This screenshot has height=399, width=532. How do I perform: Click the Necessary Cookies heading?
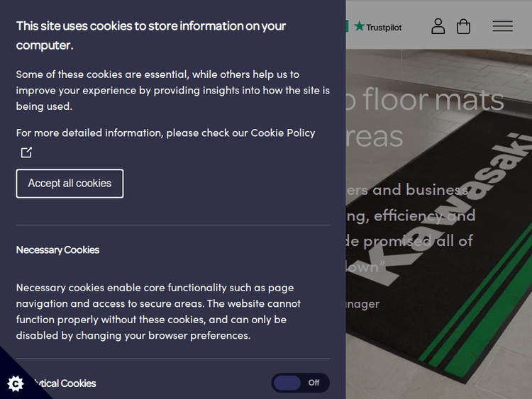(57, 249)
